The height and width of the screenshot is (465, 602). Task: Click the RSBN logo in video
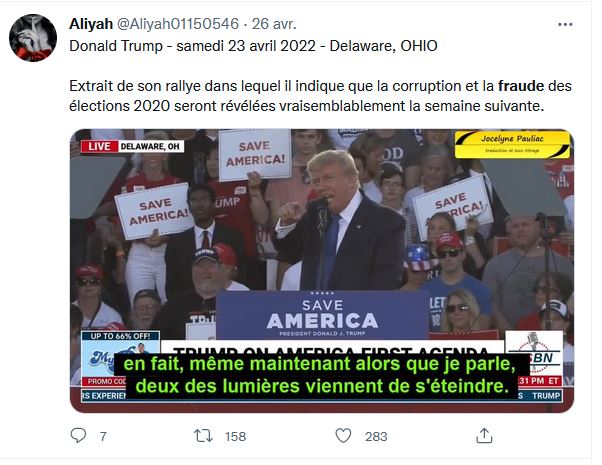pyautogui.click(x=534, y=353)
